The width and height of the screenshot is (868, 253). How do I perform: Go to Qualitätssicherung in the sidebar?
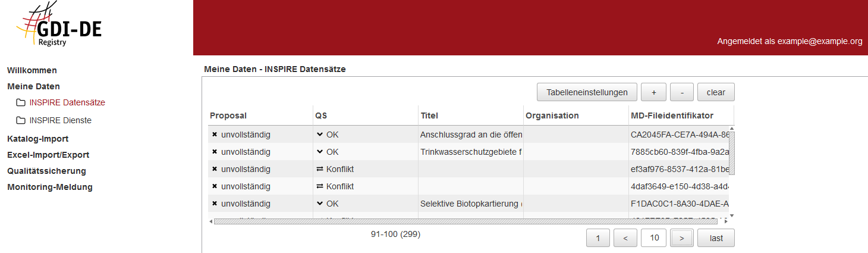(x=46, y=171)
